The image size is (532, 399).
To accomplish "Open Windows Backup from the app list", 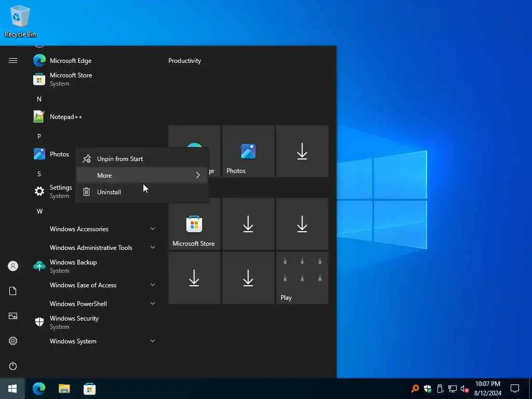I will click(x=95, y=267).
